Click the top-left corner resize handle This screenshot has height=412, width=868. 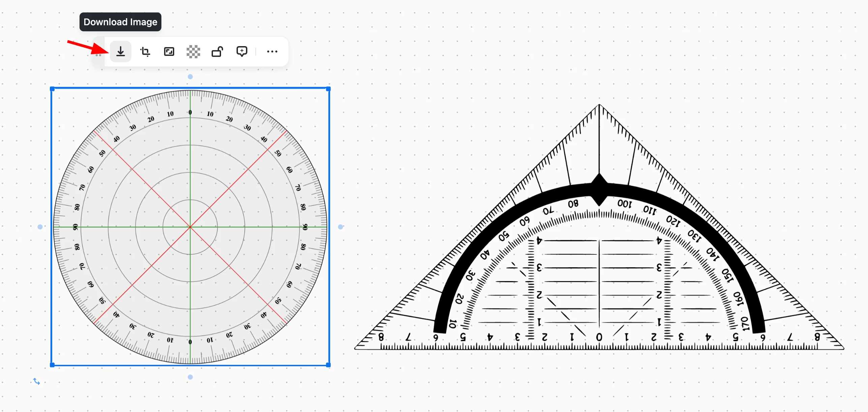pos(52,89)
